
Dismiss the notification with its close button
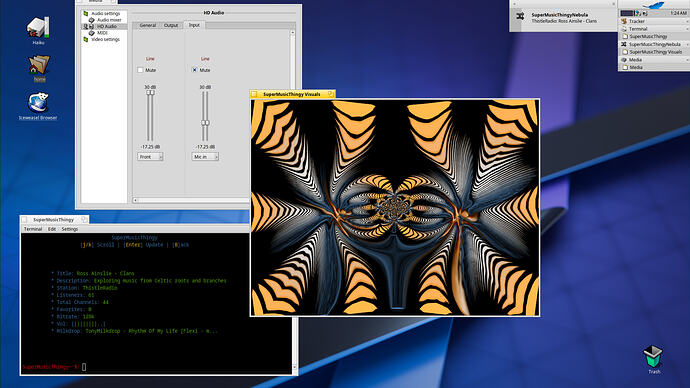pos(613,4)
